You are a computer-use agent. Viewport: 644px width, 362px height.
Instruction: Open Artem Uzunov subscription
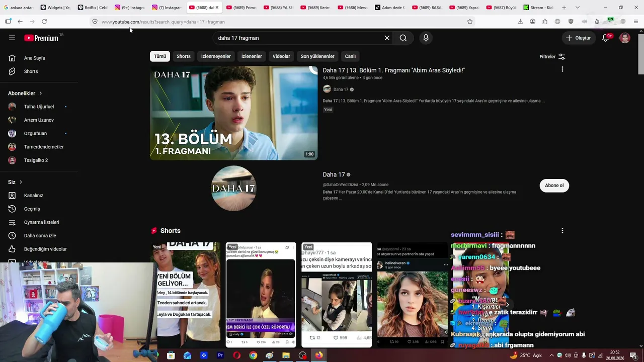39,120
